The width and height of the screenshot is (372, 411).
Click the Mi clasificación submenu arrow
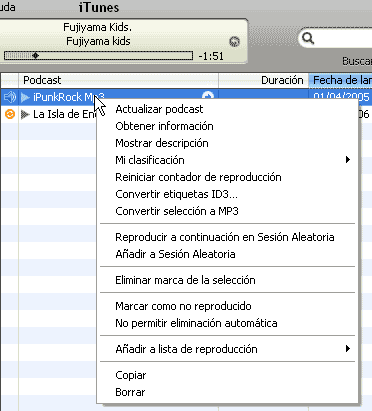point(348,160)
